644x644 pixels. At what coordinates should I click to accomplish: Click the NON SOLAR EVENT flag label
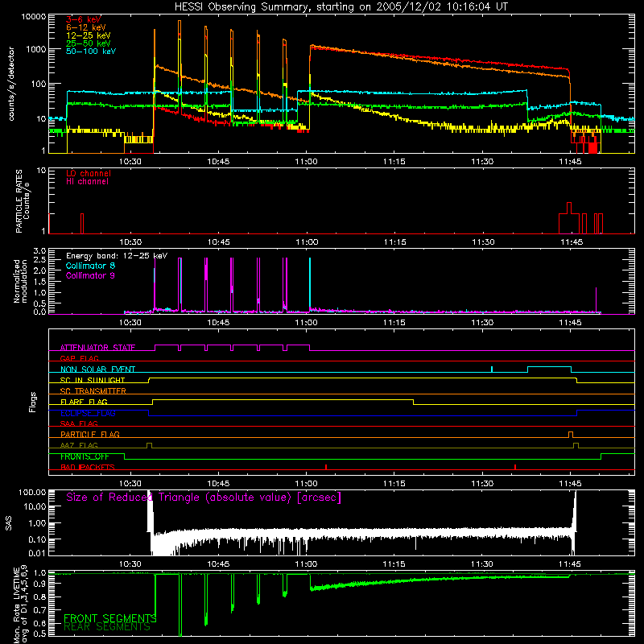[x=97, y=369]
